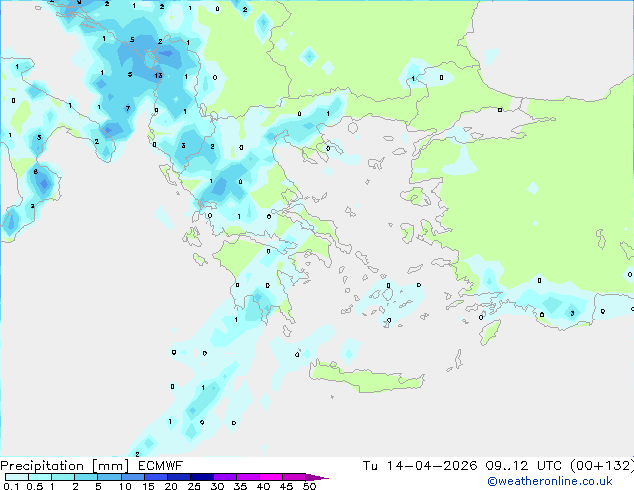634x490 pixels.
Task: Click the legend label '35'
Action: (x=240, y=486)
